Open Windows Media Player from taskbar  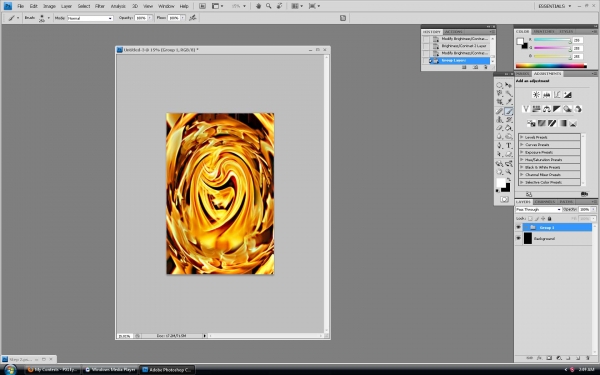click(110, 370)
